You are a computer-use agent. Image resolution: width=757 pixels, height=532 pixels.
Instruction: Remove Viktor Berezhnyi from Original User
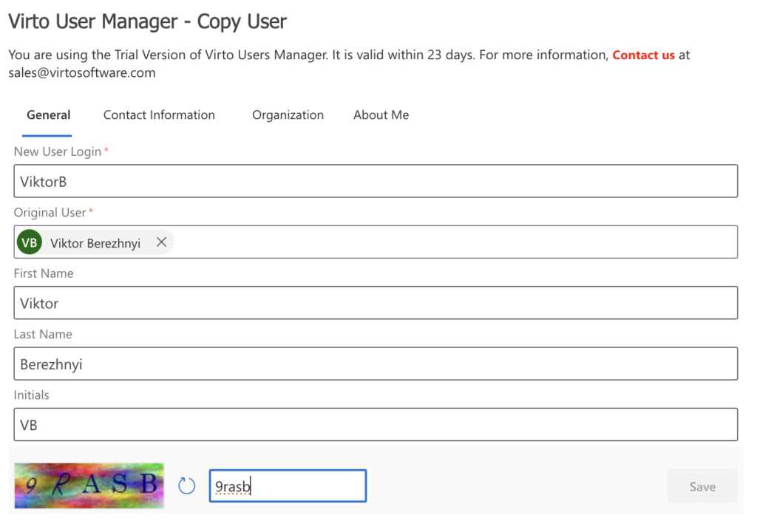pos(161,242)
